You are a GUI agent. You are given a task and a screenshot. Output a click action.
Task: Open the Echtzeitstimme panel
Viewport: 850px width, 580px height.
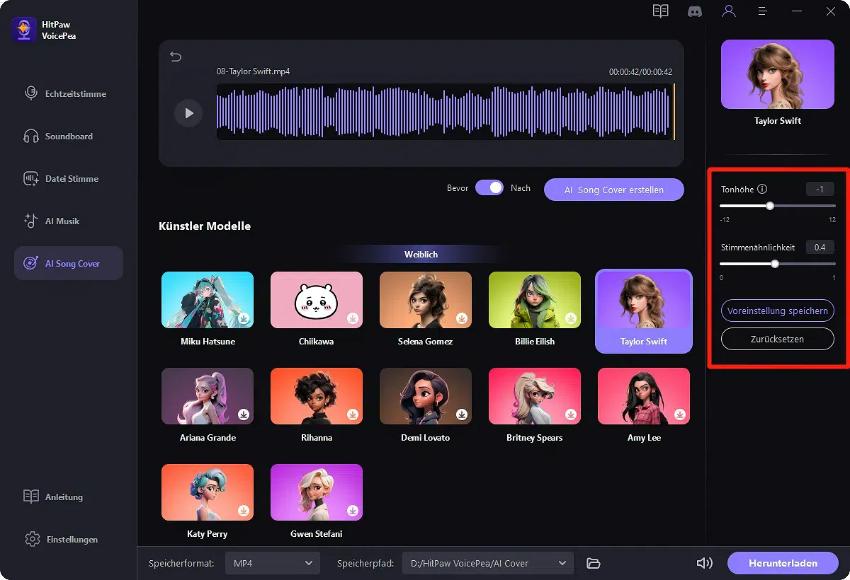tap(67, 93)
